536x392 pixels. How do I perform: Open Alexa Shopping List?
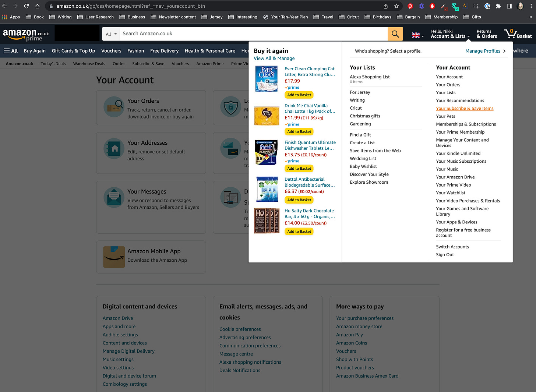point(370,77)
